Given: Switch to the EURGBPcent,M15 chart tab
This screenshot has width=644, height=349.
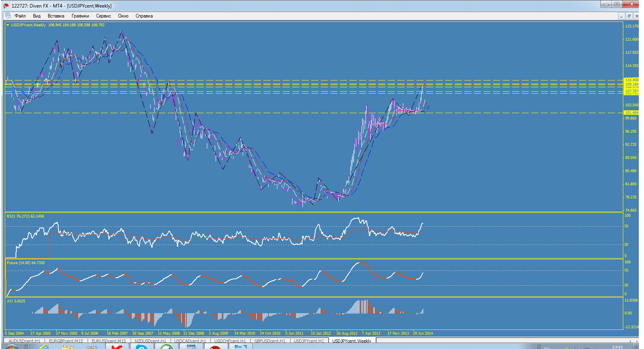Looking at the screenshot, I should click(66, 341).
